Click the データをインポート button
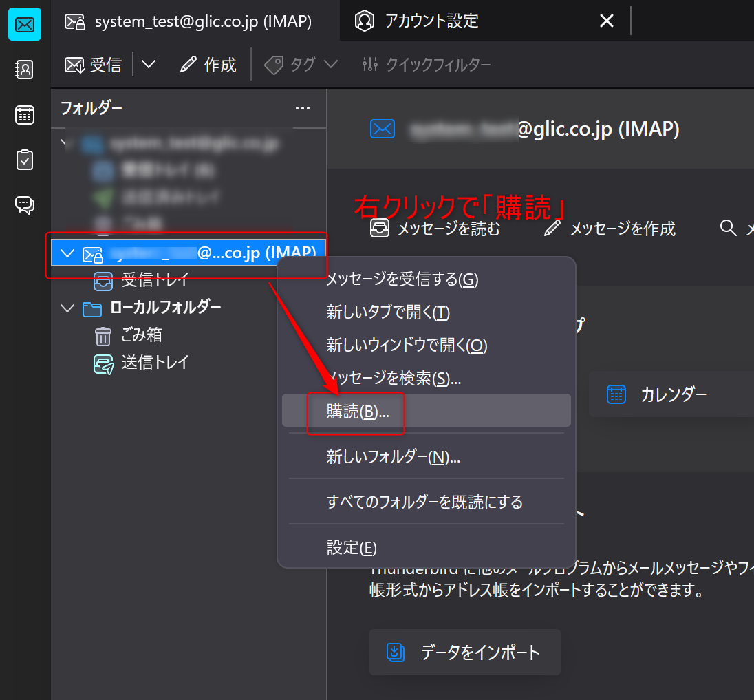The width and height of the screenshot is (754, 700). [465, 652]
